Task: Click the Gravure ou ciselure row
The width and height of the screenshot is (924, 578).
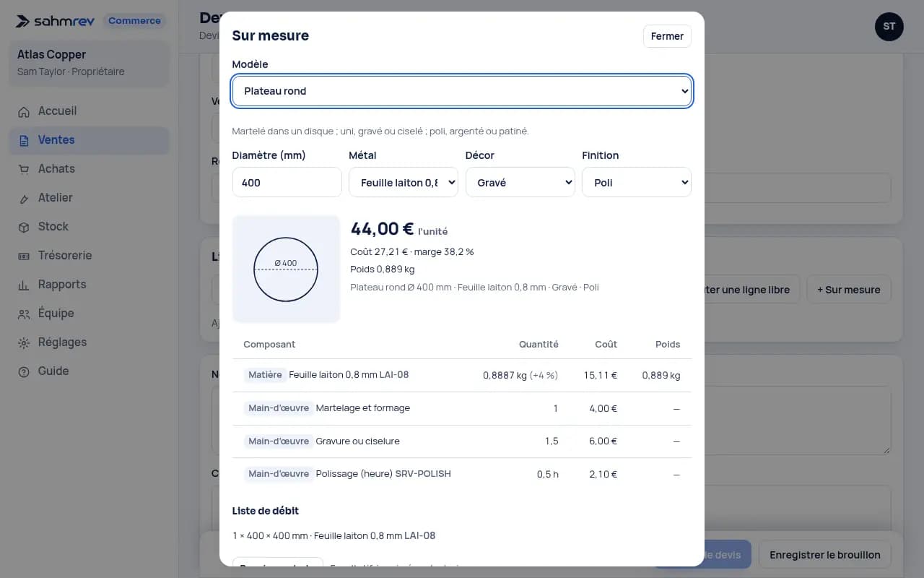Action: pyautogui.click(x=462, y=441)
